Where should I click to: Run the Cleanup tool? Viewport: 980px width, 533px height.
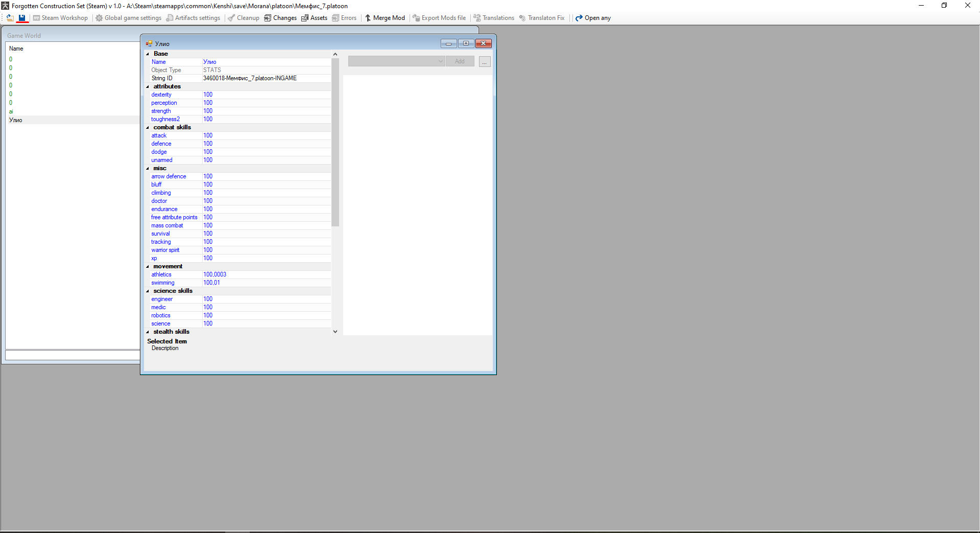click(x=244, y=18)
